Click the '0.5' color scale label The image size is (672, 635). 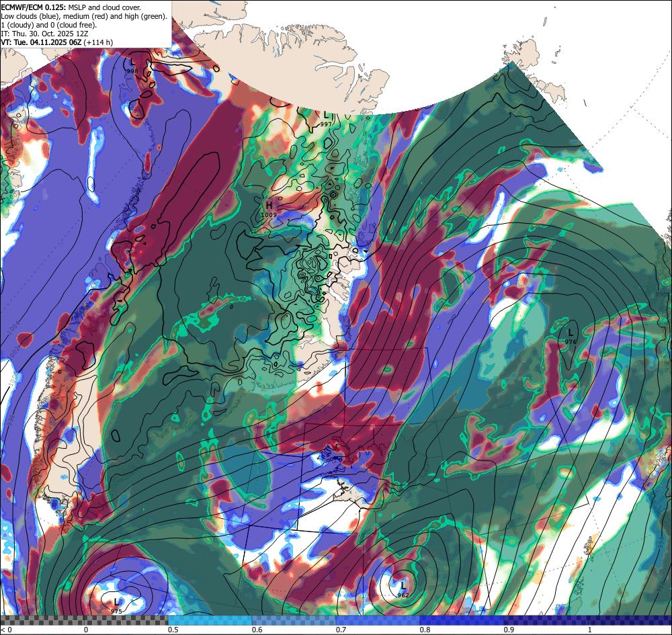pyautogui.click(x=173, y=630)
